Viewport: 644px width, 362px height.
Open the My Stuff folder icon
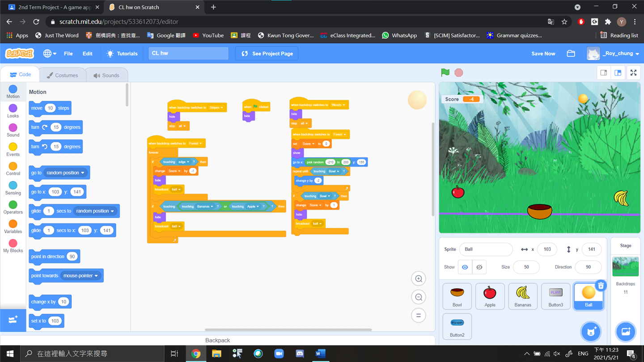[x=571, y=54]
